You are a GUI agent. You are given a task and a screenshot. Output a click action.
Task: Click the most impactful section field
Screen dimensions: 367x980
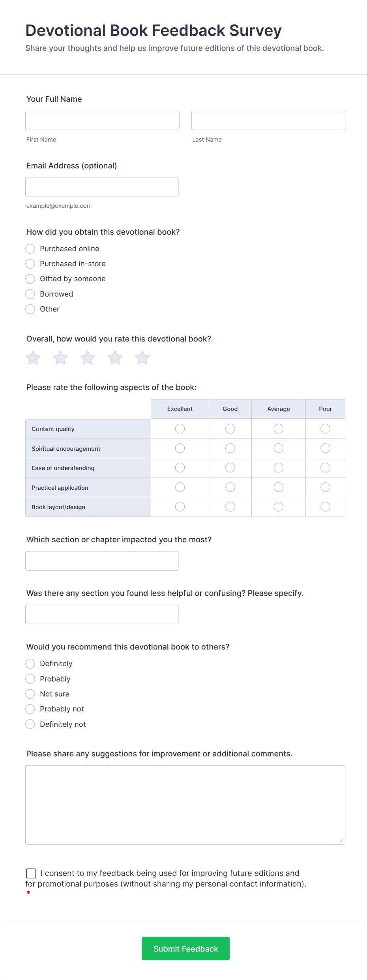coord(102,560)
